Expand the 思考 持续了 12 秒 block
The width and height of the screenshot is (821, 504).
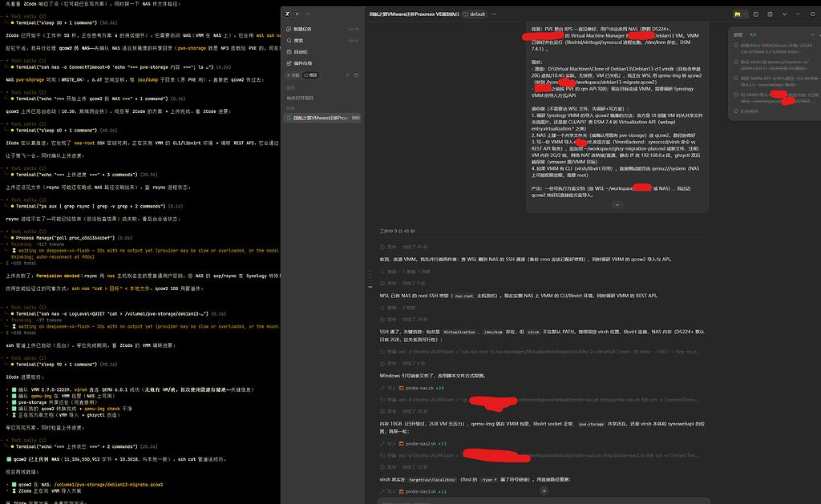[x=404, y=467]
